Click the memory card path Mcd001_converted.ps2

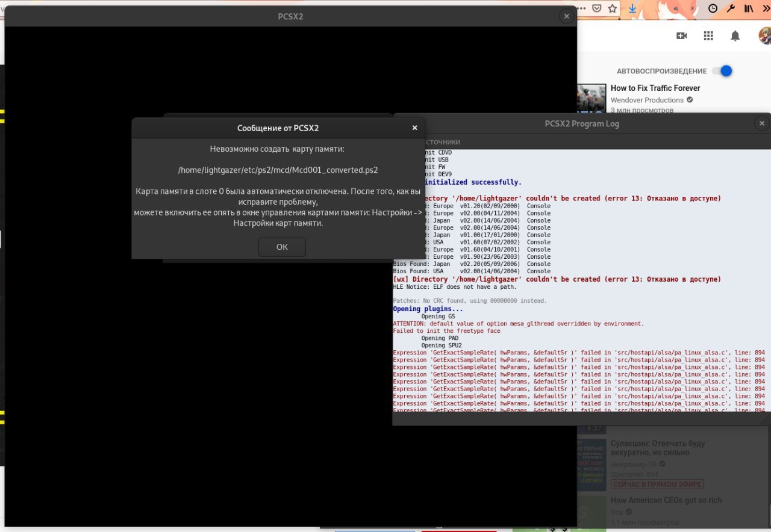(278, 170)
